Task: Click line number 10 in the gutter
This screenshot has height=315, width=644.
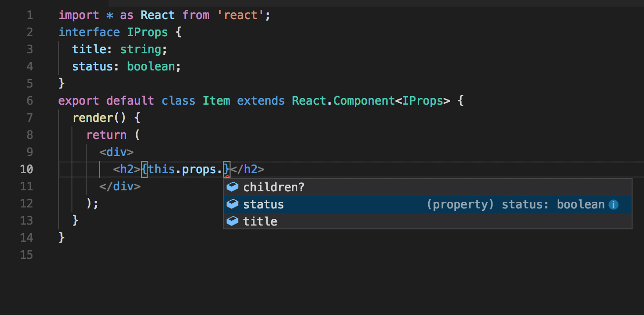Action: [x=27, y=169]
